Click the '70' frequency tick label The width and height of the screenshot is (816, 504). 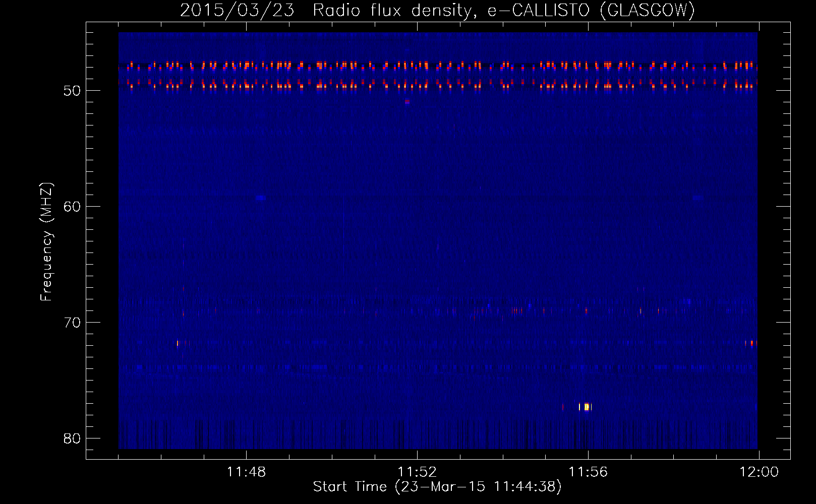(x=72, y=323)
